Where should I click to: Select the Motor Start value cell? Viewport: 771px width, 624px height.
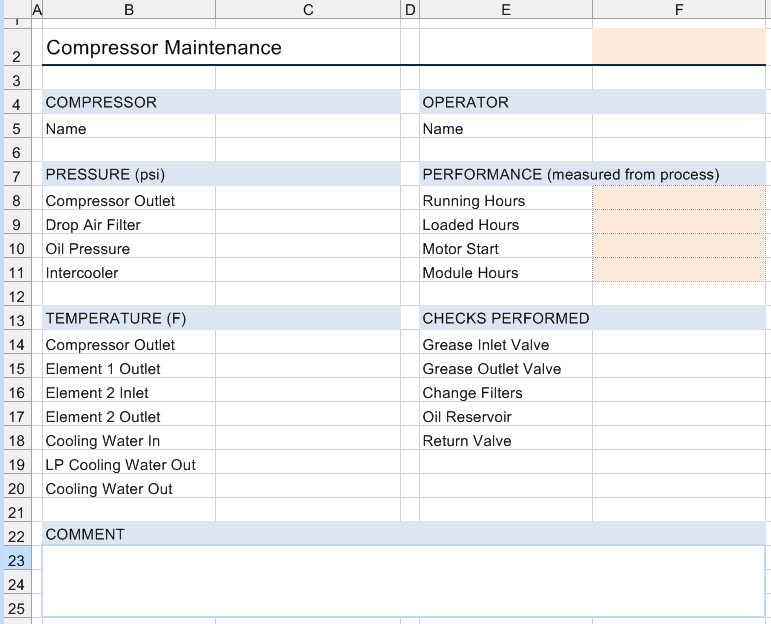(x=679, y=246)
